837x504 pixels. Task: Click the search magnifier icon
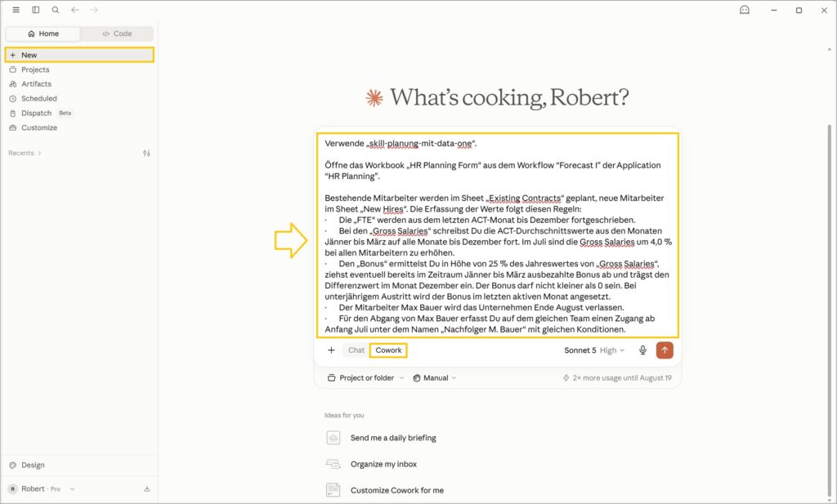click(56, 10)
